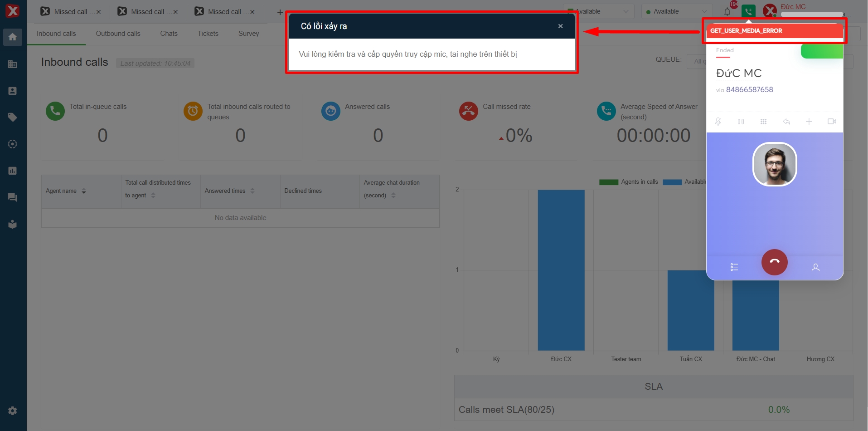Add participant with the plus icon
This screenshot has height=431, width=868.
pyautogui.click(x=809, y=122)
